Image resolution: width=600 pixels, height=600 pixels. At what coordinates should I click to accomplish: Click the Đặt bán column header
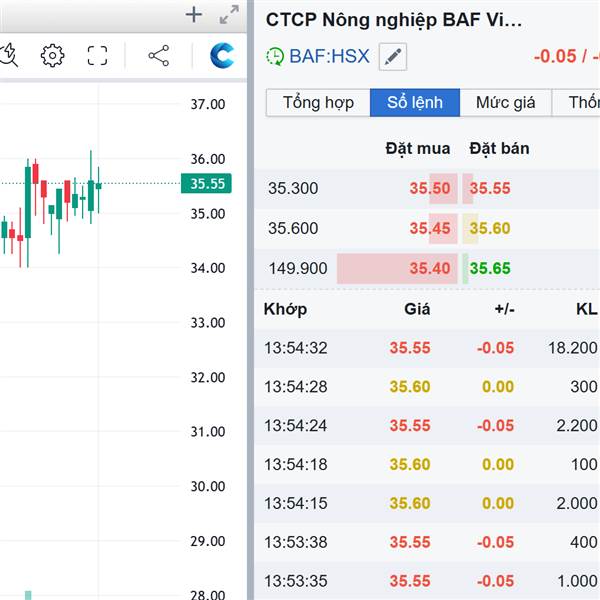pyautogui.click(x=499, y=148)
